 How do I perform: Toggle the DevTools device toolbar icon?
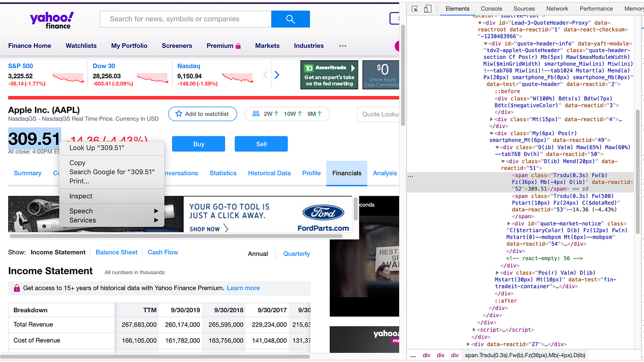[x=427, y=9]
